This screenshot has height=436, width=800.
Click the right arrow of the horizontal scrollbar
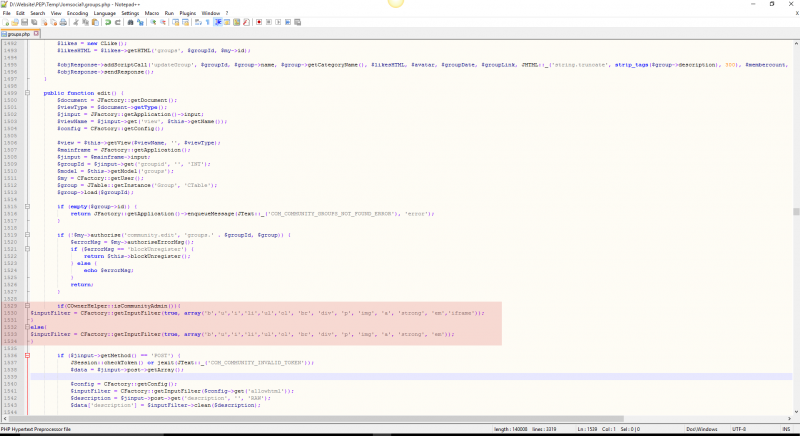pos(789,419)
